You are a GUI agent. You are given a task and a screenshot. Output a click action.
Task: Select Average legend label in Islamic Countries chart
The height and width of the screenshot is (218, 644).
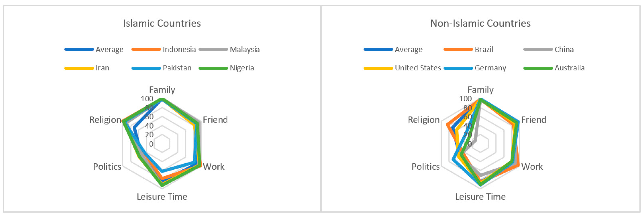click(x=109, y=49)
